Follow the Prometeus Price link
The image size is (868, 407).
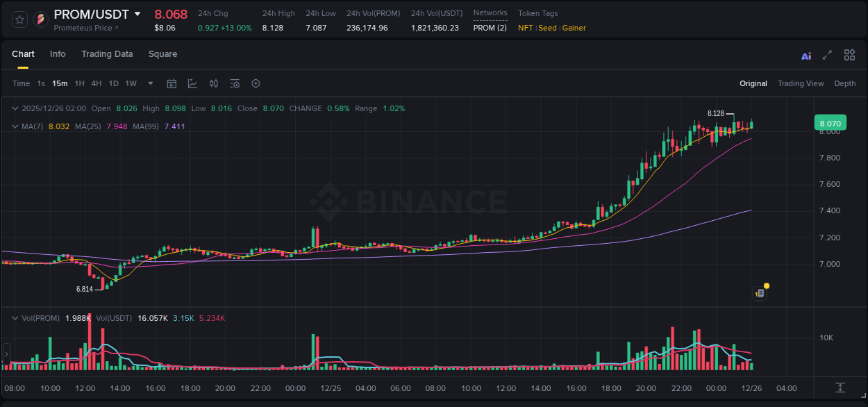coord(86,28)
